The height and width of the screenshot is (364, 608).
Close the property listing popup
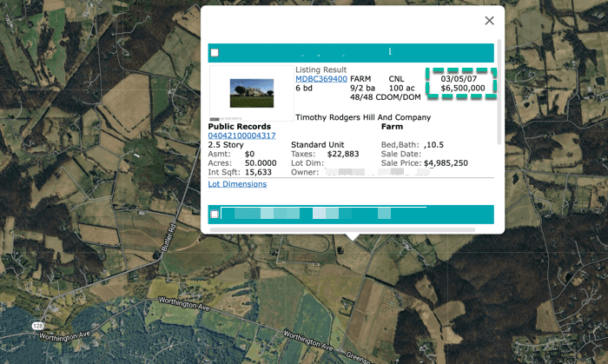tap(489, 21)
